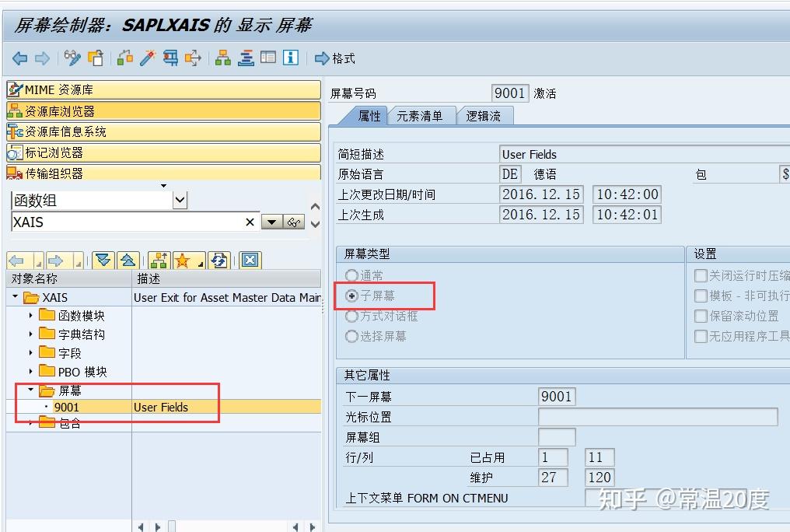Click the object hierarchy icon in toolbar
The image size is (790, 532).
(x=222, y=57)
